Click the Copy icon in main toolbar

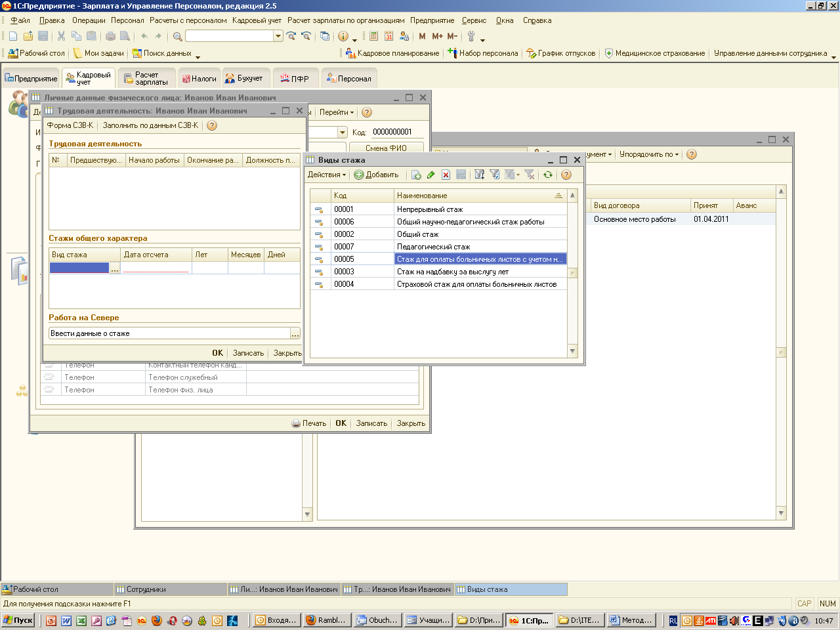[x=76, y=36]
